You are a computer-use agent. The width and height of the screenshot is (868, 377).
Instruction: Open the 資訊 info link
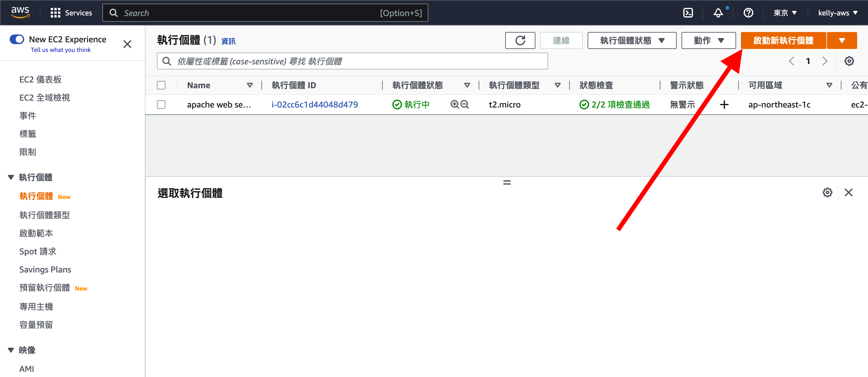(228, 41)
